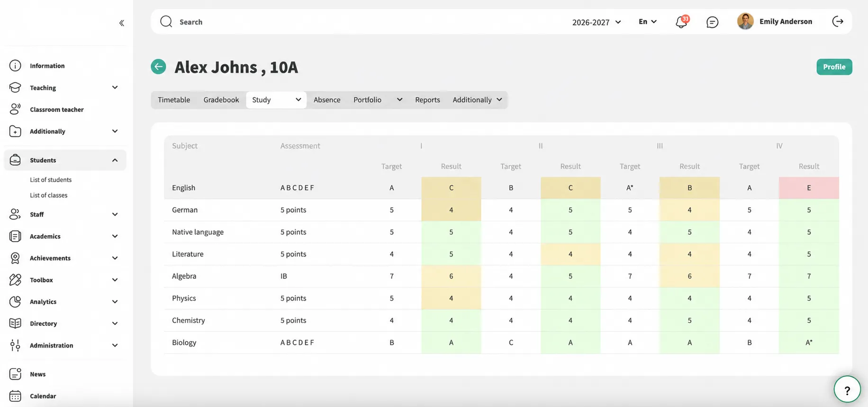Screen dimensions: 868x407
Task: Click the search magnifier icon
Action: tap(166, 21)
